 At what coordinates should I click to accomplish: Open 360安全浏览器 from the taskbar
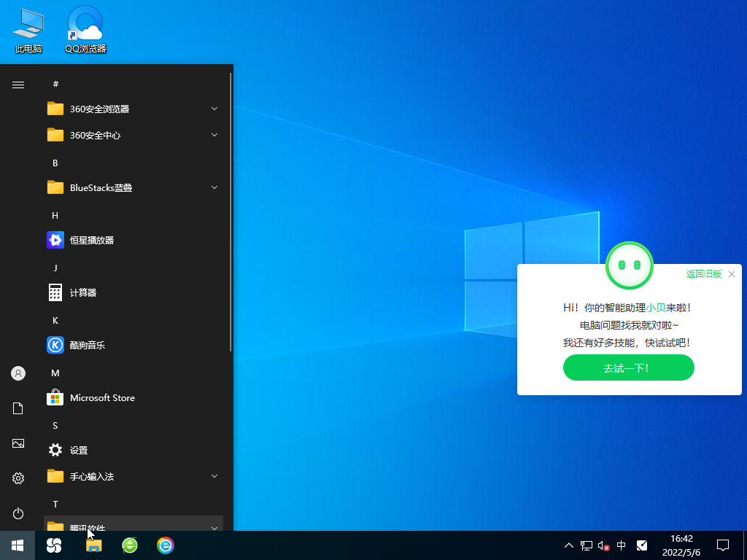click(129, 545)
